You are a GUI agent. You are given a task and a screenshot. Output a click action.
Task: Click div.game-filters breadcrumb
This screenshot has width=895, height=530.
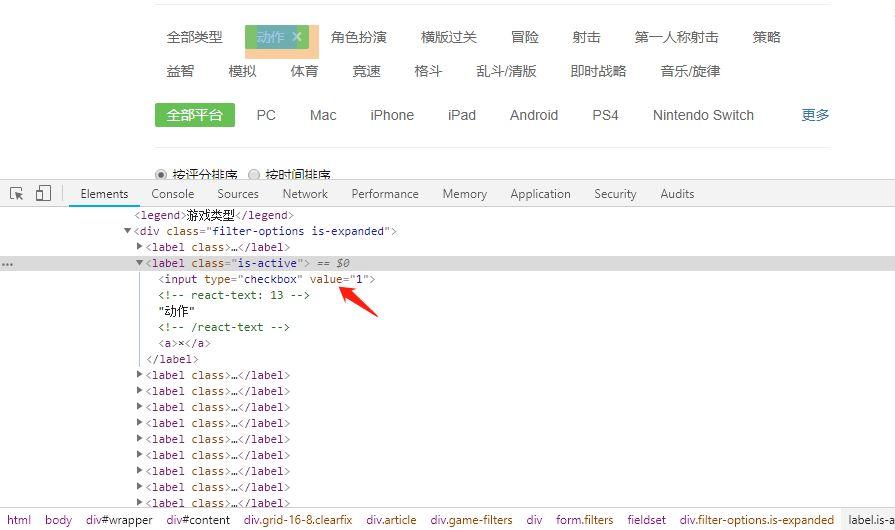(471, 520)
